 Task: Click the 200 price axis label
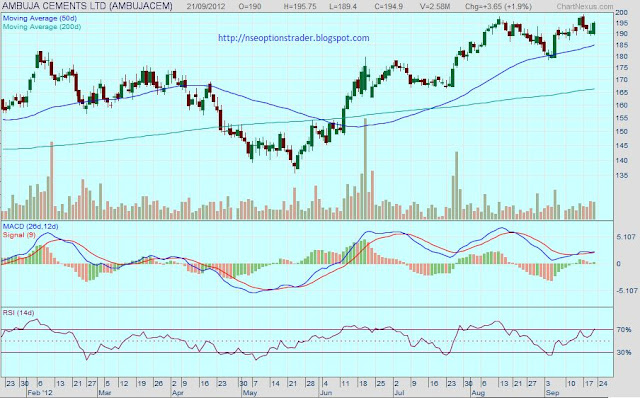coord(621,13)
